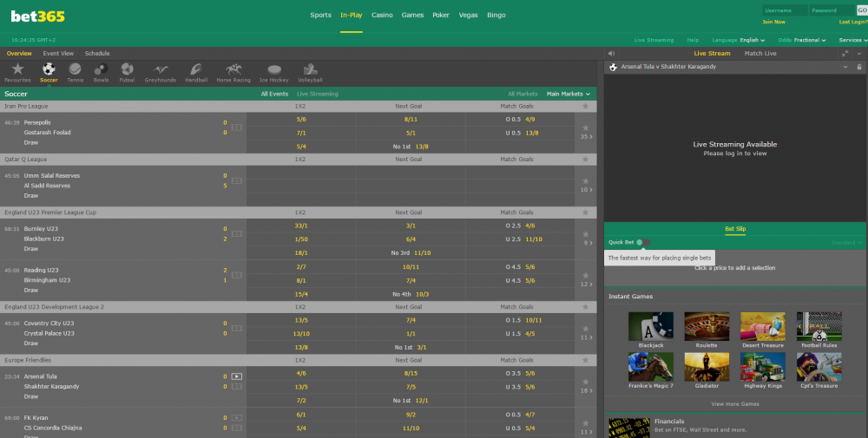The height and width of the screenshot is (438, 868).
Task: Open the Help link
Action: [x=693, y=40]
